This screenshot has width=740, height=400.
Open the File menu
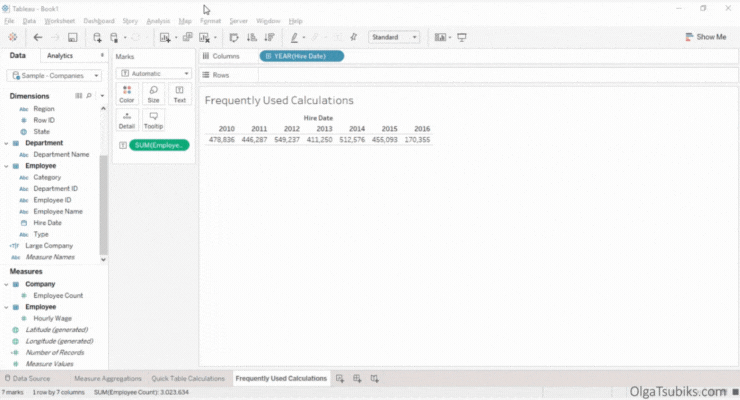tap(9, 21)
